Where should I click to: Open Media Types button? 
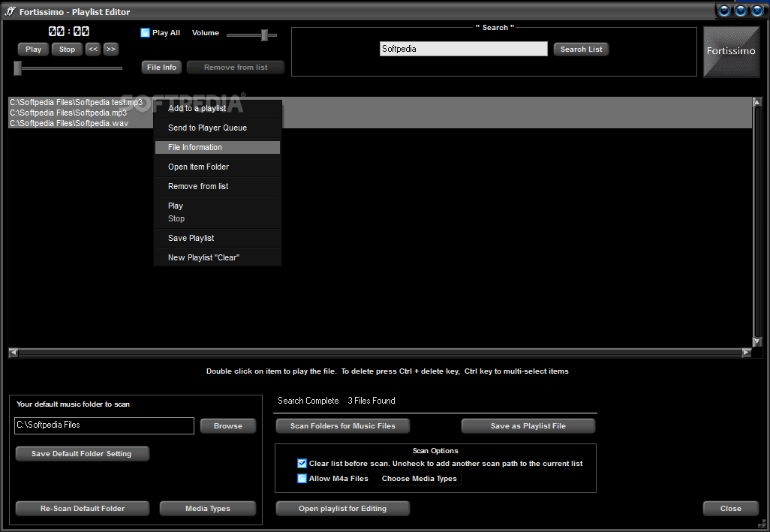(x=208, y=509)
